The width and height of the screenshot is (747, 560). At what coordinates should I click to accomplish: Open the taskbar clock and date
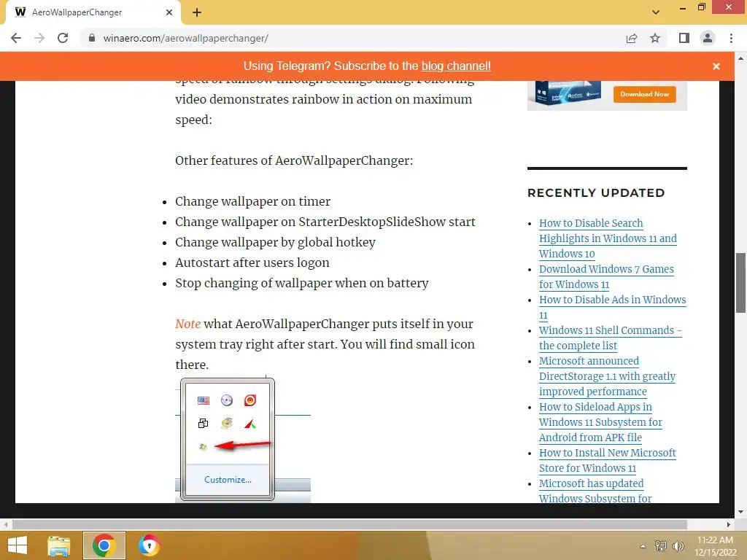(x=715, y=546)
